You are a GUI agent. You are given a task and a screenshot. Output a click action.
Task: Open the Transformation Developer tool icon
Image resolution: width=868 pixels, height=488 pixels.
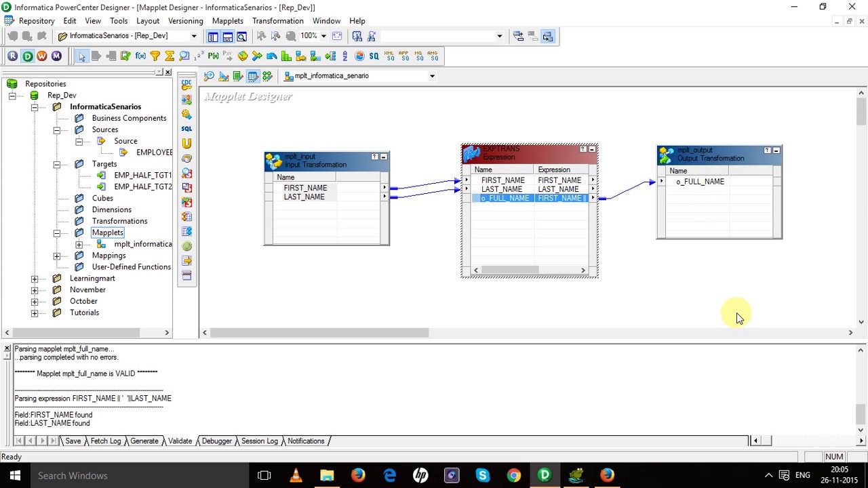238,76
